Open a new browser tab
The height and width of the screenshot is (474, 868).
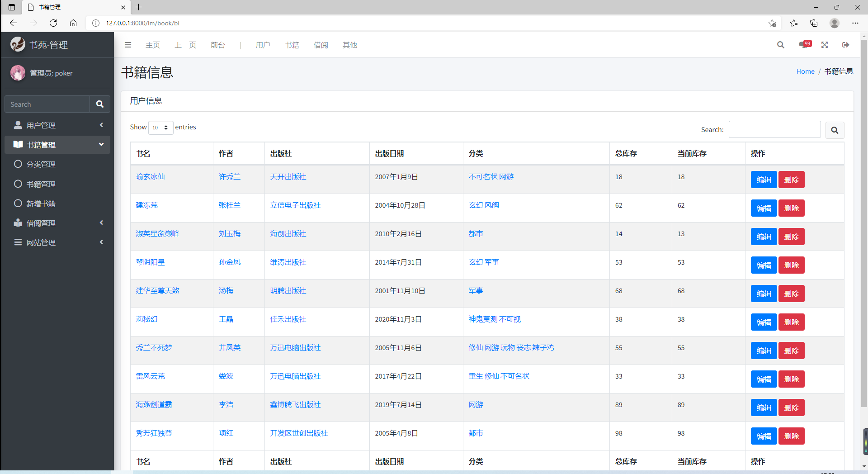tap(139, 7)
